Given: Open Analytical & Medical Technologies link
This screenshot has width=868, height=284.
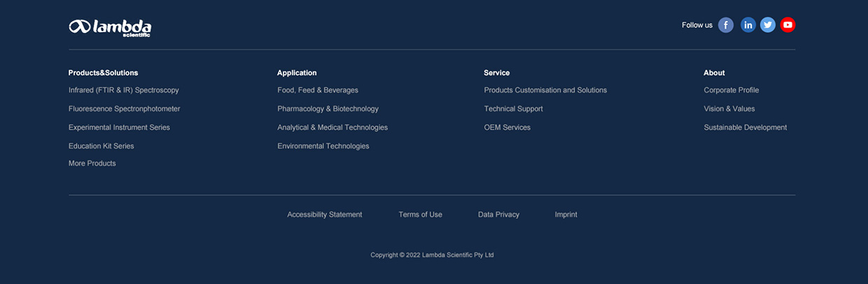Looking at the screenshot, I should coord(332,128).
